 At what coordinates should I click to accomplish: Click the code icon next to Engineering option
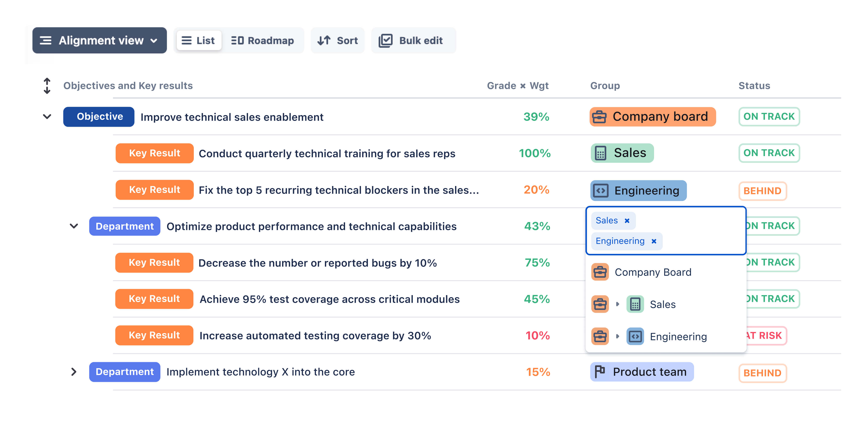(x=635, y=337)
